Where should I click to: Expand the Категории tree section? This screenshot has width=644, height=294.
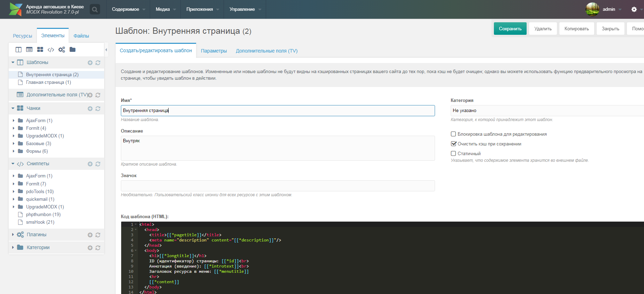[x=13, y=247]
